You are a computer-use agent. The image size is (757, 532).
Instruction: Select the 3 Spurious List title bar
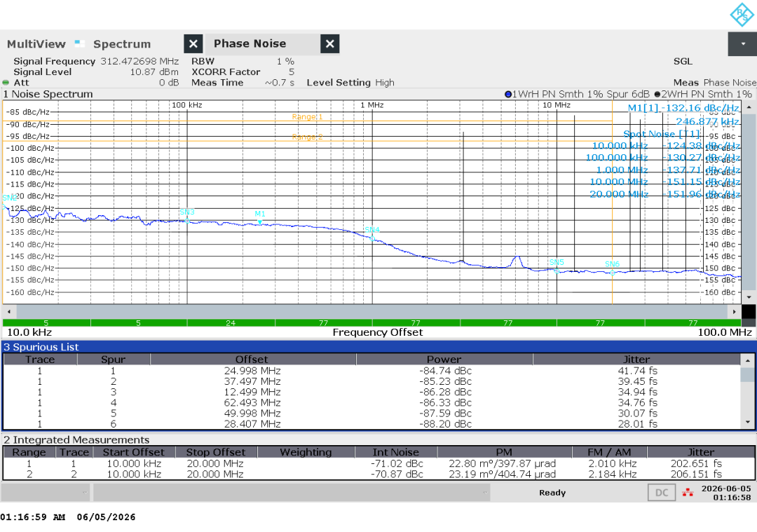tap(378, 347)
